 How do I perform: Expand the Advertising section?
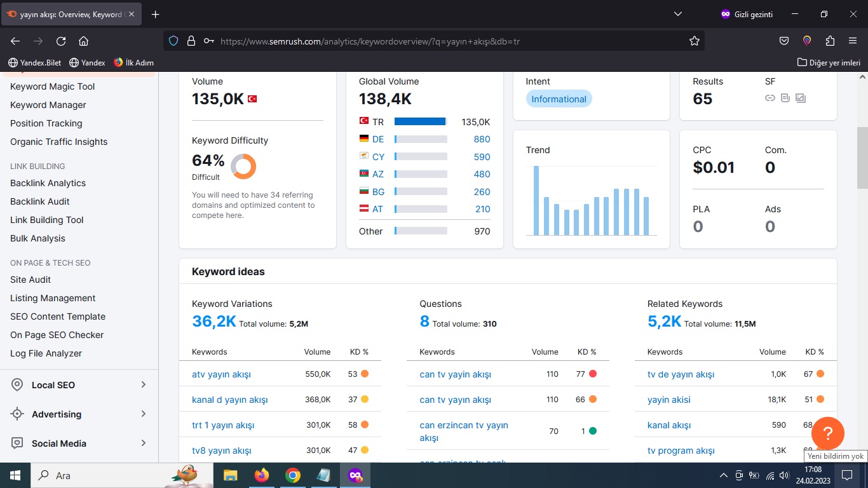(79, 414)
